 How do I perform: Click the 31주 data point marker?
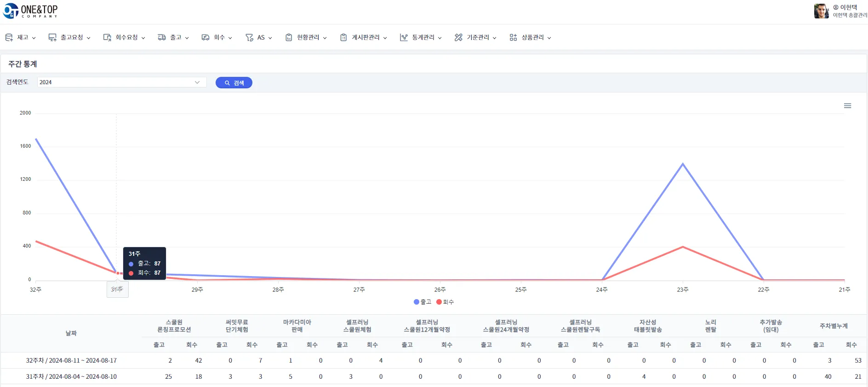click(118, 273)
